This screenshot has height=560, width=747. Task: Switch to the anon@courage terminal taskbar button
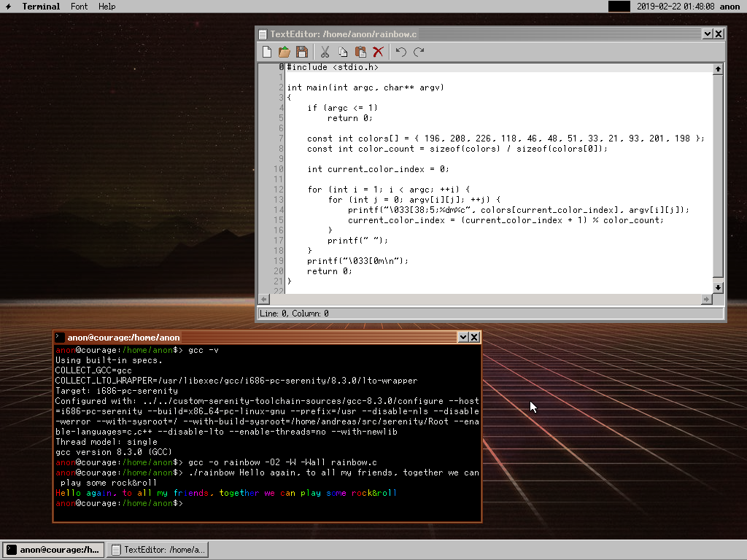point(53,550)
